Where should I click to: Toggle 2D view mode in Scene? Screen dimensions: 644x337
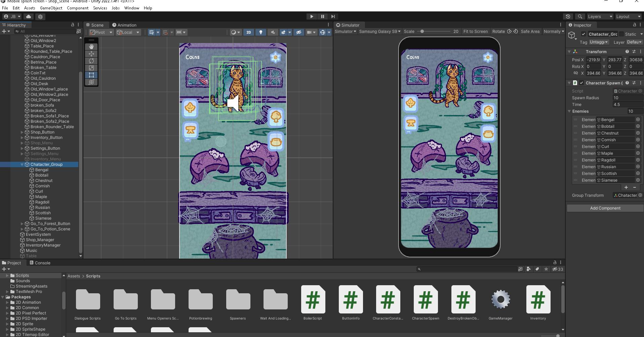tap(249, 32)
